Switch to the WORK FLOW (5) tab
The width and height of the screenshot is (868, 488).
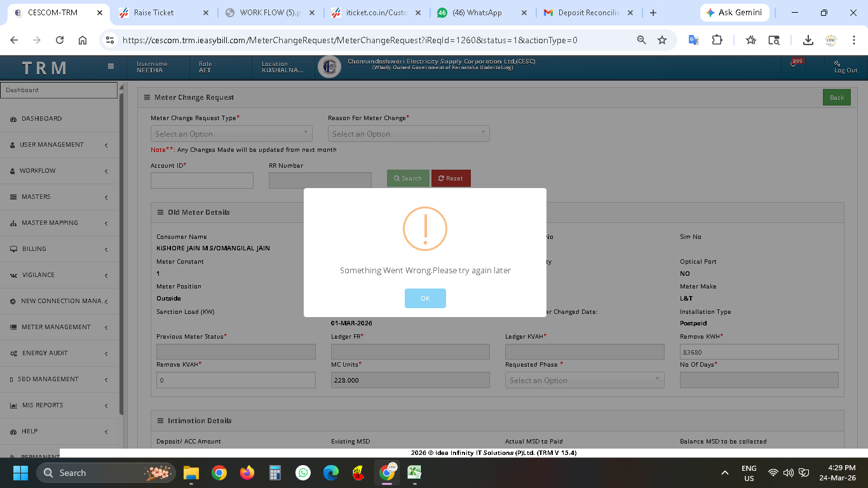pyautogui.click(x=269, y=13)
